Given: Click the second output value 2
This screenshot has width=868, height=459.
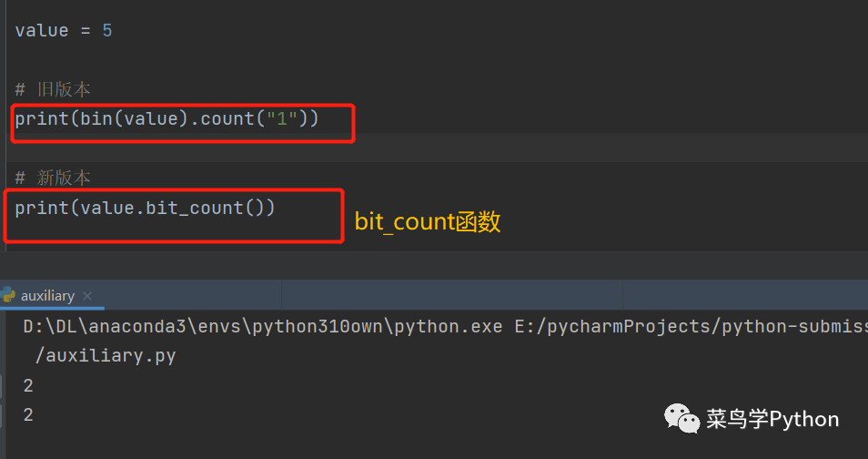Looking at the screenshot, I should tap(28, 414).
